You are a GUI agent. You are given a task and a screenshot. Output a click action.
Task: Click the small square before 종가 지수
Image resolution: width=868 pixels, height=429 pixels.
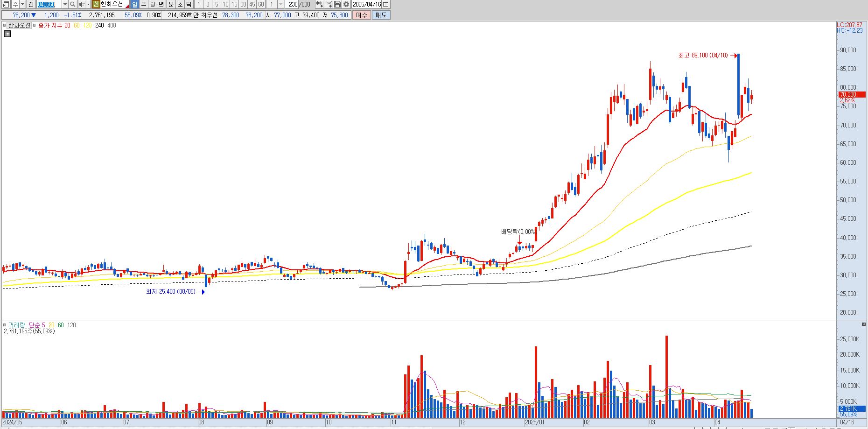[34, 26]
